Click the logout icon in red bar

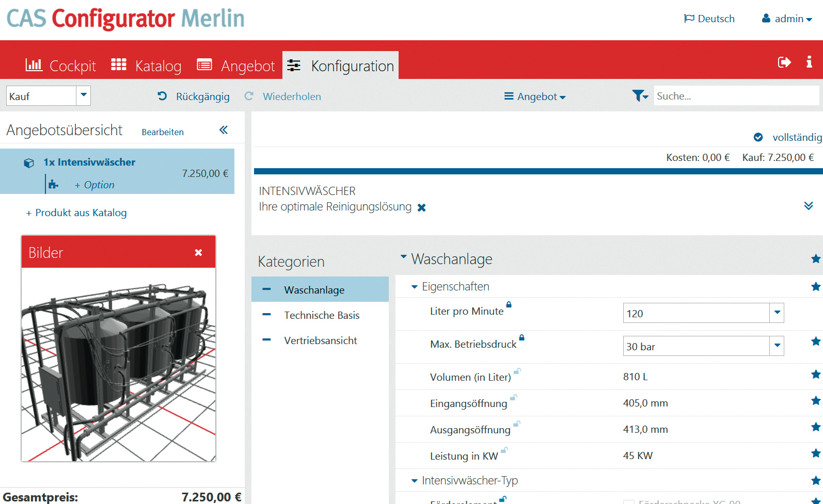click(784, 62)
